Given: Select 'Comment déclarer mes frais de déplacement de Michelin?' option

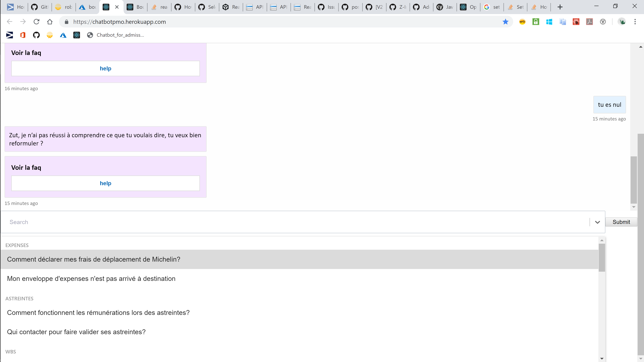Looking at the screenshot, I should coord(94,259).
